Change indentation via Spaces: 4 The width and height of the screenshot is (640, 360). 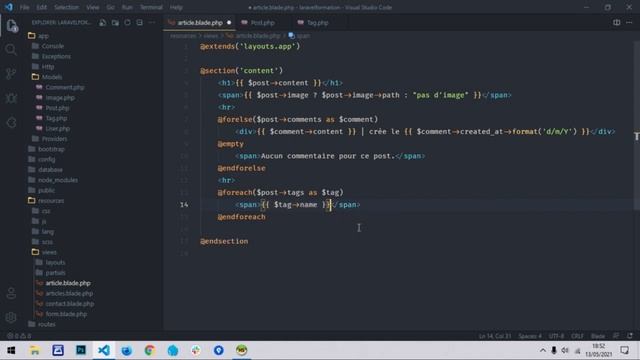530,336
